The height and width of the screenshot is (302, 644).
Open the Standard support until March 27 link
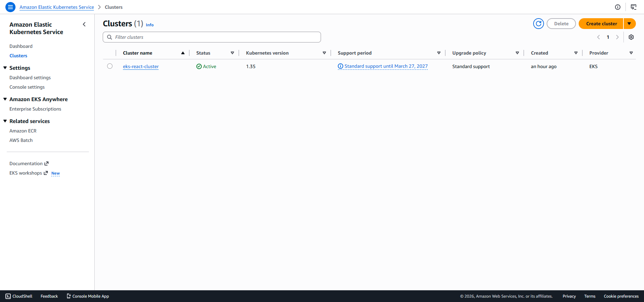pyautogui.click(x=386, y=66)
